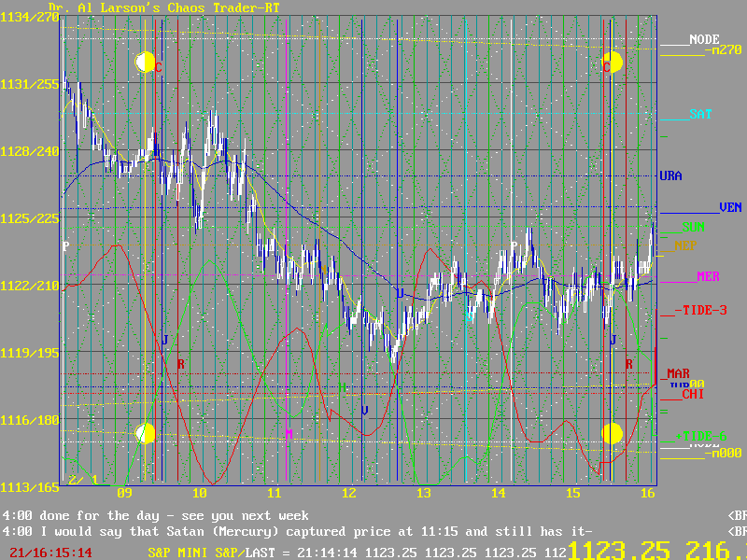Image resolution: width=747 pixels, height=560 pixels.
Task: Select the cyan SAT legend label
Action: pos(699,114)
